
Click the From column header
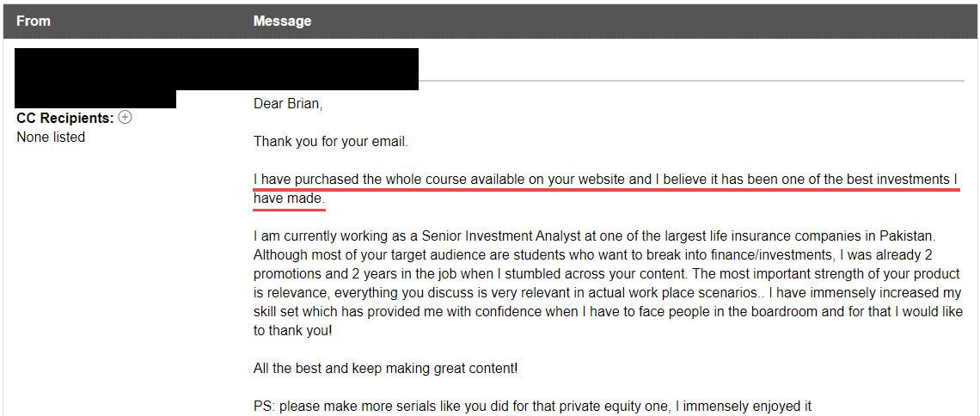[x=34, y=21]
